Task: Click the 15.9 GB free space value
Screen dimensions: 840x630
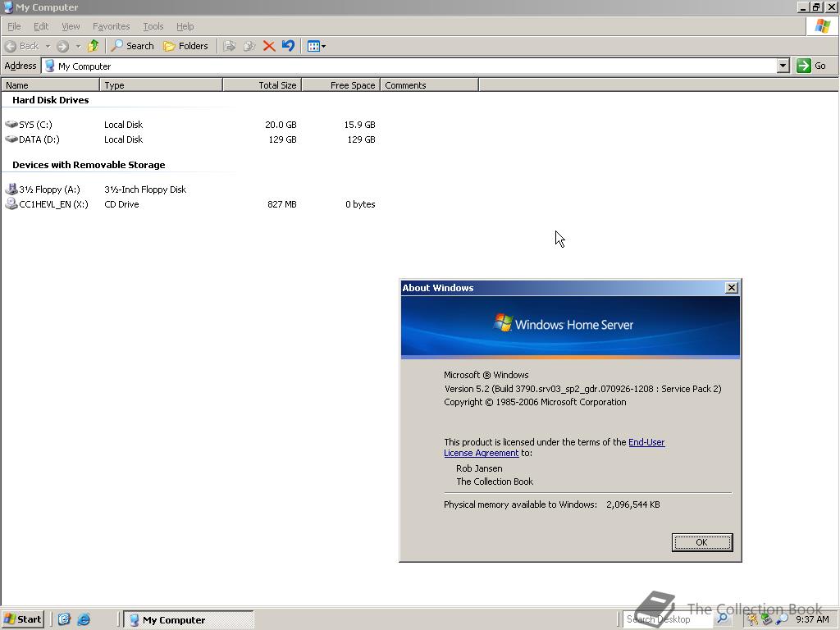Action: click(x=359, y=125)
